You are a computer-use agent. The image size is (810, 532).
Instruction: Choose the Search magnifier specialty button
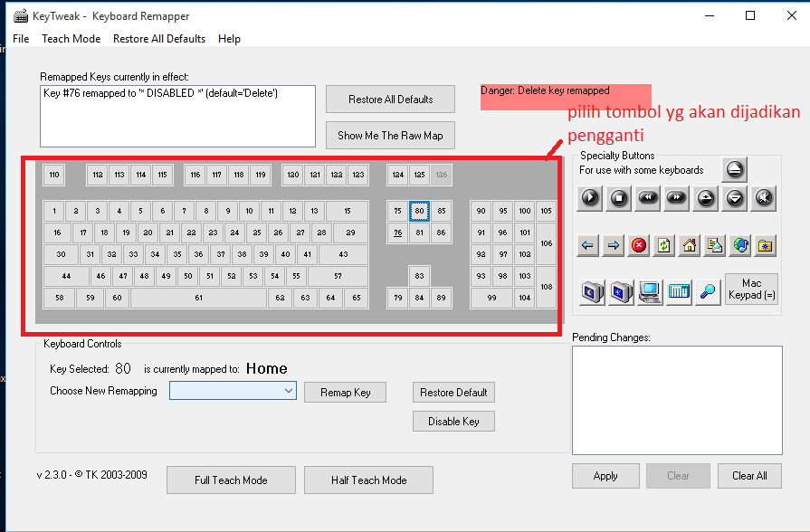(x=708, y=292)
